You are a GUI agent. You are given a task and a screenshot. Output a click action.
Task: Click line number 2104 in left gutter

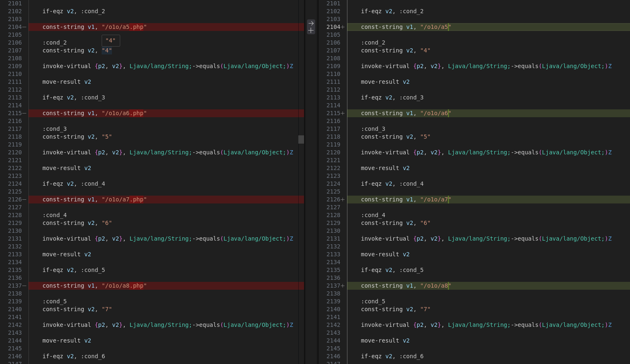15,27
